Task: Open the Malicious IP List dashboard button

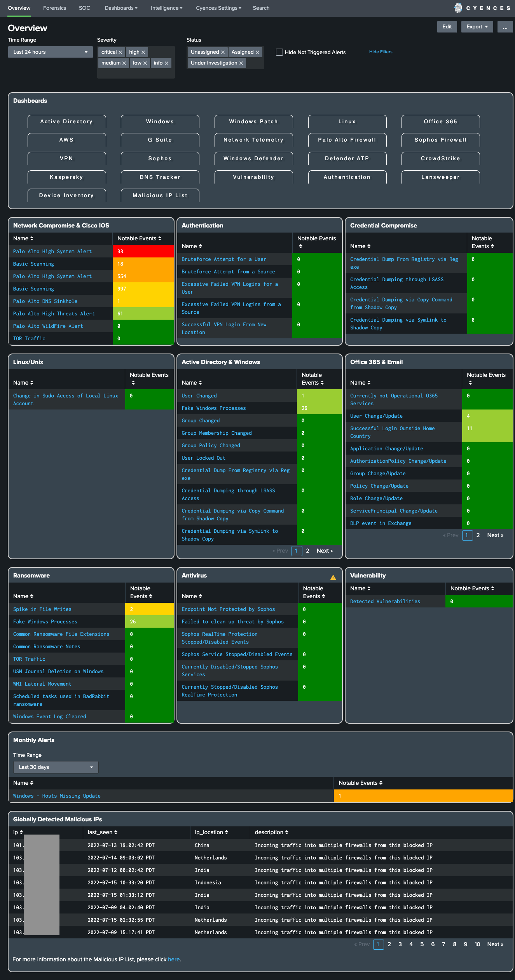Action: tap(160, 195)
